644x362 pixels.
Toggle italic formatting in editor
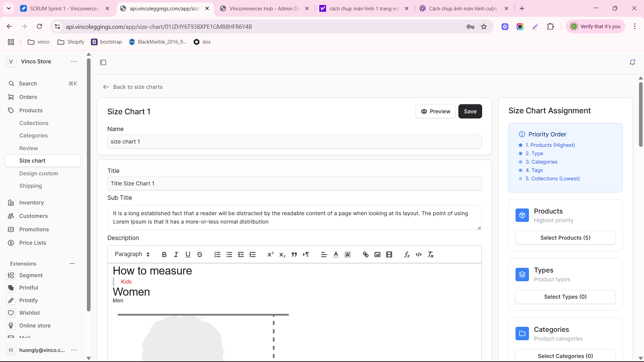(176, 255)
